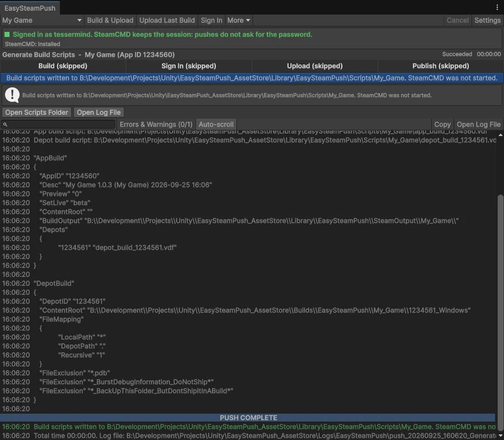The height and width of the screenshot is (440, 504).
Task: Click the exclamation info bubble icon
Action: coord(12,95)
